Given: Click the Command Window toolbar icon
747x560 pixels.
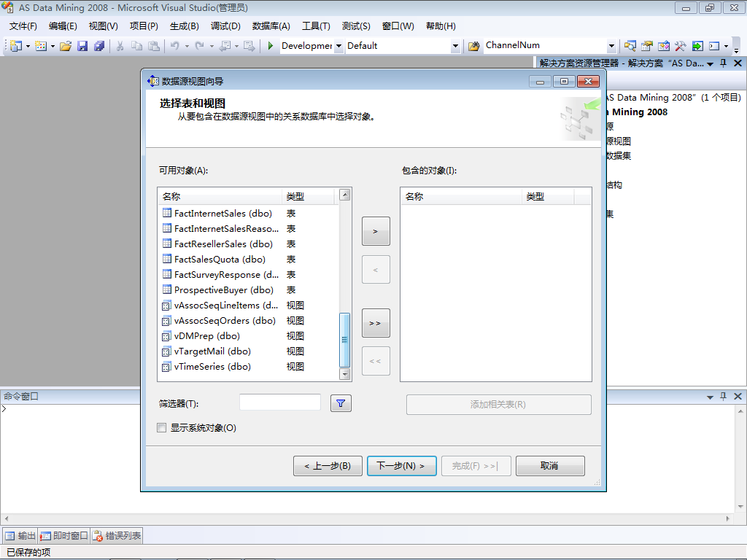Looking at the screenshot, I should click(x=714, y=46).
